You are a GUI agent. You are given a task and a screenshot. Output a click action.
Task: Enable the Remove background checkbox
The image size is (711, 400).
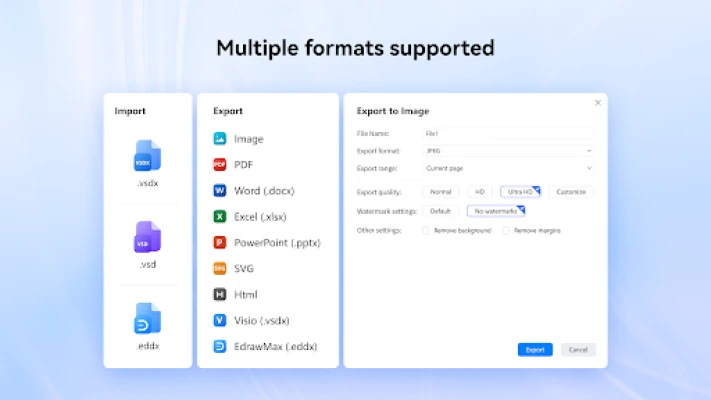tap(426, 230)
